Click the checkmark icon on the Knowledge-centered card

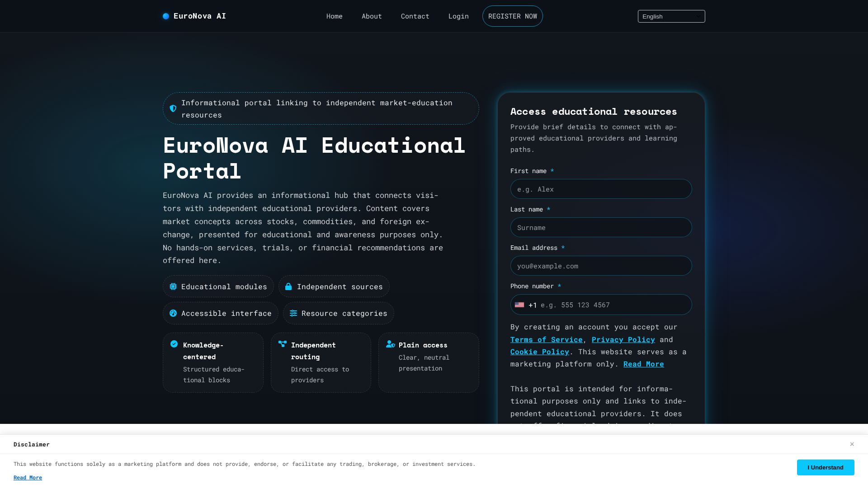[x=174, y=344]
